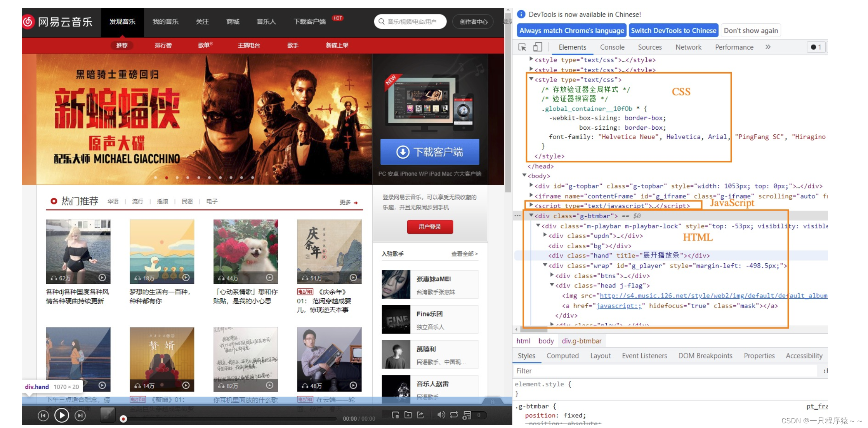This screenshot has height=428, width=868.
Task: Expand the g-topbar div node
Action: pyautogui.click(x=531, y=186)
